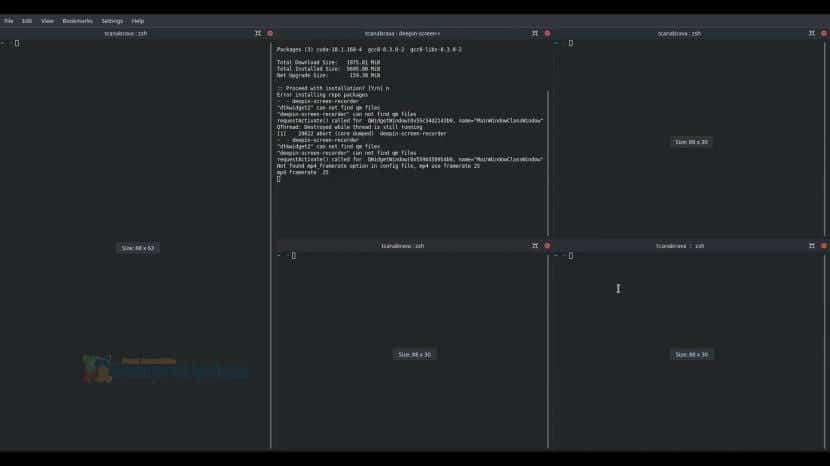Click the bottom-right pane 'Size: 88 x 30' label

(x=691, y=354)
